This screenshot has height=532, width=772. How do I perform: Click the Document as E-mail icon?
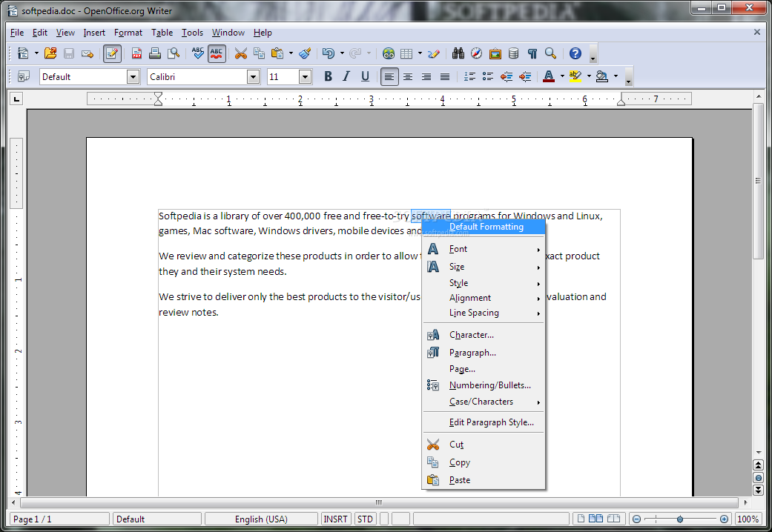(88, 53)
